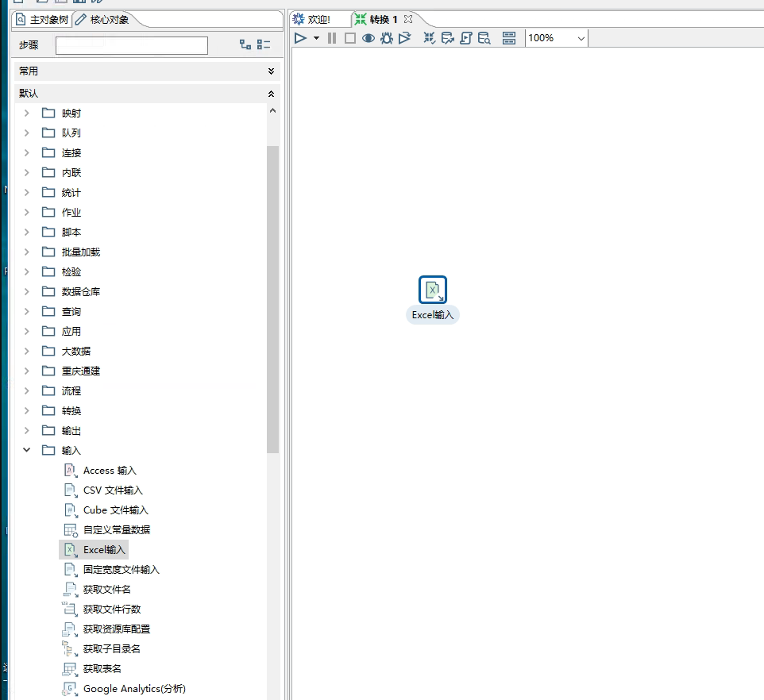Click the Stop transformation square icon

349,38
